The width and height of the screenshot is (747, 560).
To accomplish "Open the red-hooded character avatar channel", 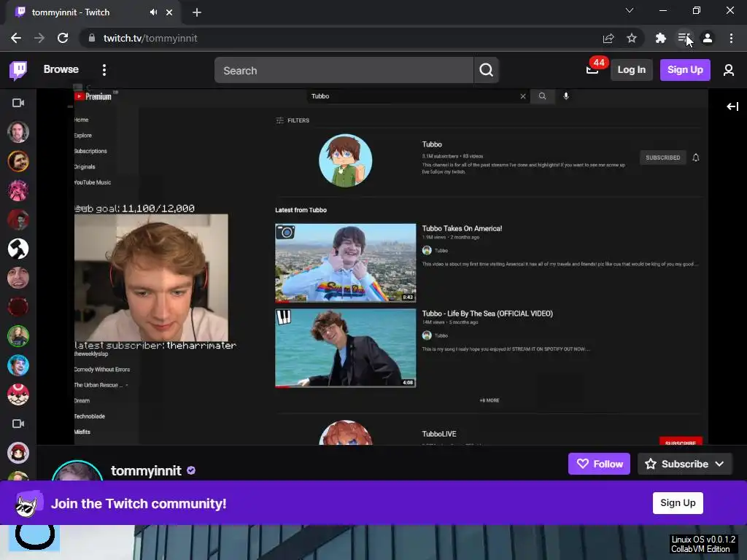I will (18, 453).
